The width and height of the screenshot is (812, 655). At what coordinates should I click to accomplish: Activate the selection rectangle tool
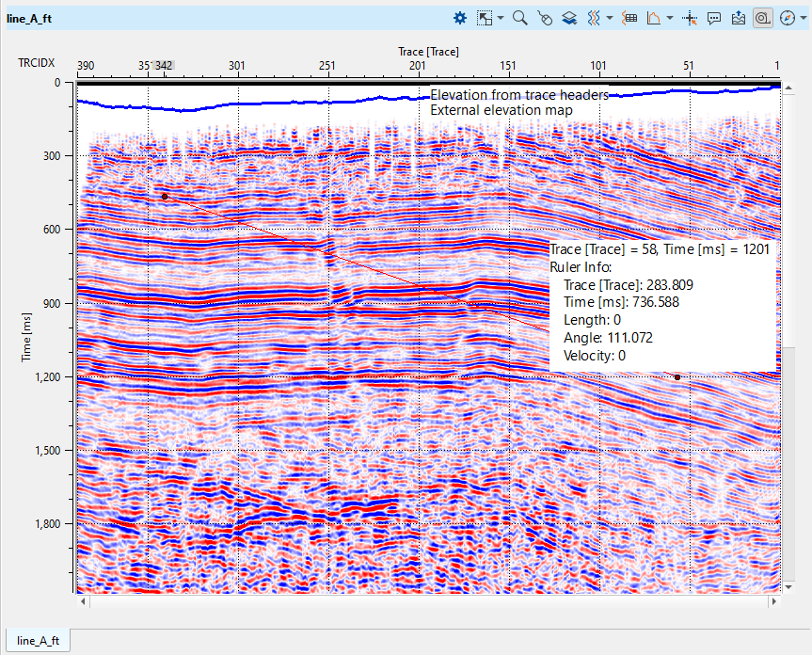485,18
